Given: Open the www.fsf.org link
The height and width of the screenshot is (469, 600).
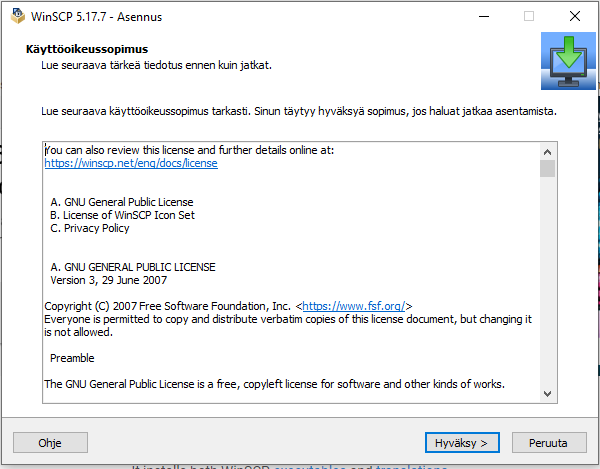Looking at the screenshot, I should [353, 306].
